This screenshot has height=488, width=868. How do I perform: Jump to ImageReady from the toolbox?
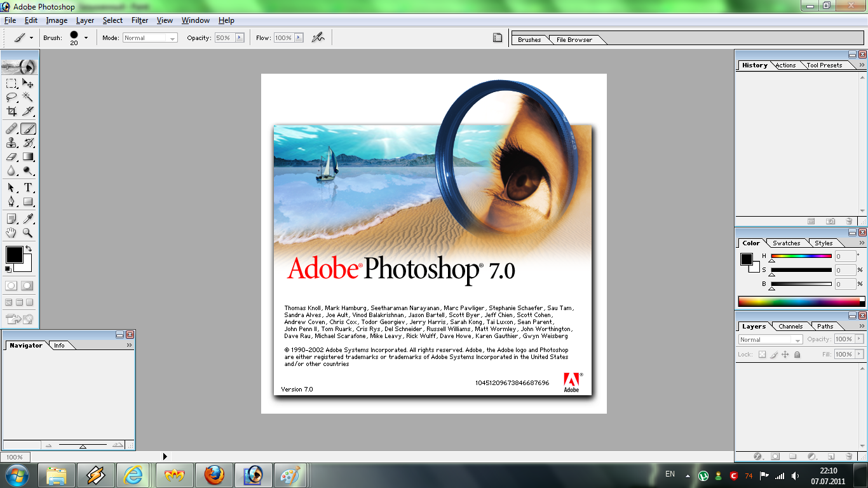click(x=14, y=319)
